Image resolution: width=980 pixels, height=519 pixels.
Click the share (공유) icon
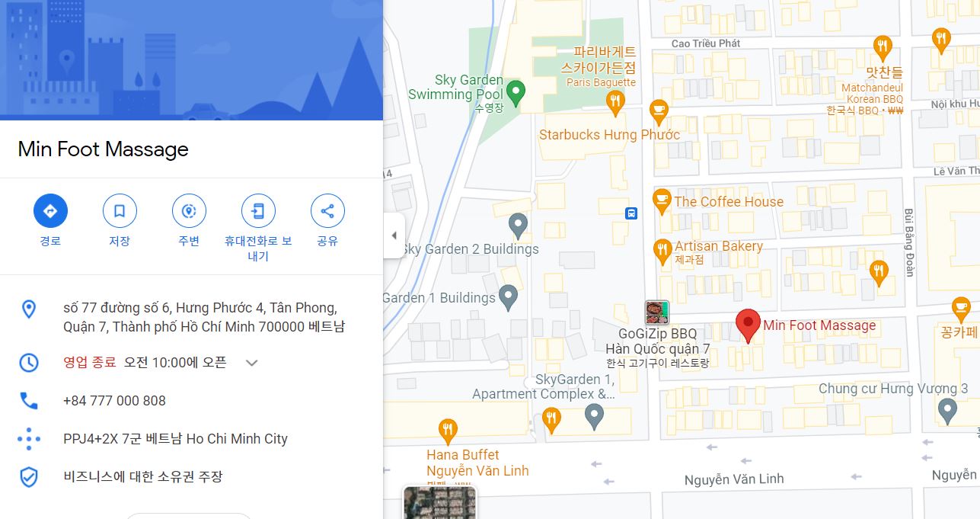(x=327, y=211)
